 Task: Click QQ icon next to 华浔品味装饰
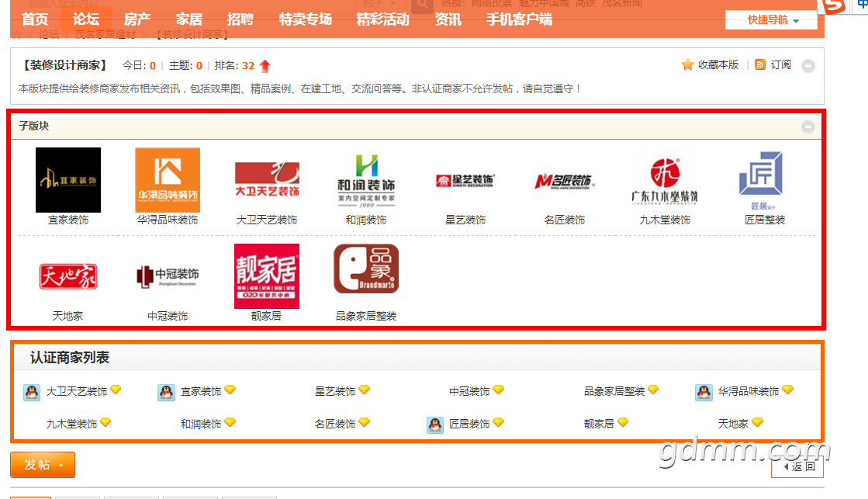pyautogui.click(x=704, y=392)
